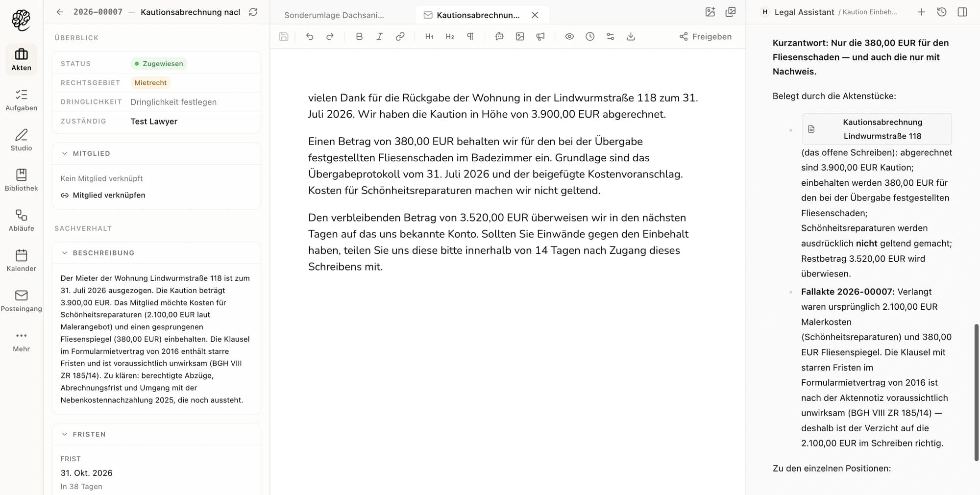The width and height of the screenshot is (980, 495).
Task: Toggle the assistant side panel
Action: point(962,12)
